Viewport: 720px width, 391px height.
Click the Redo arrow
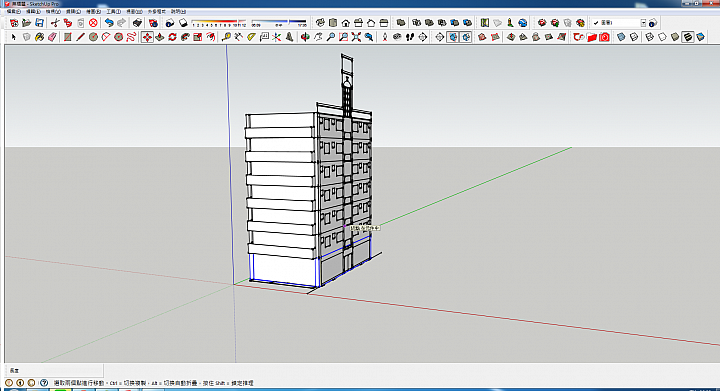coord(122,22)
